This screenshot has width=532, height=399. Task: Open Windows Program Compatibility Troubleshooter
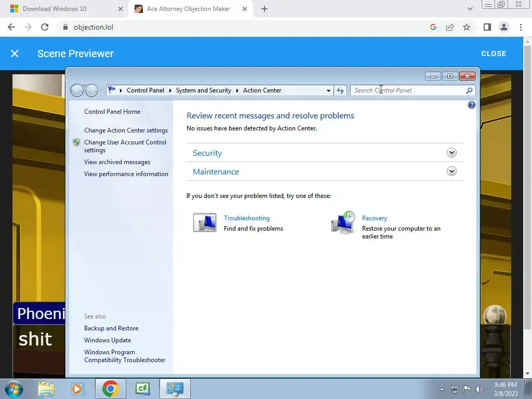(x=125, y=356)
